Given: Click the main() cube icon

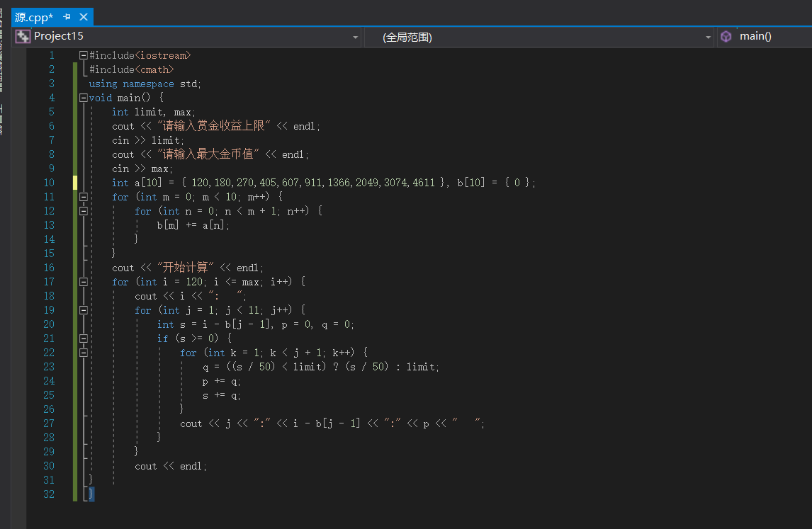Looking at the screenshot, I should click(726, 36).
